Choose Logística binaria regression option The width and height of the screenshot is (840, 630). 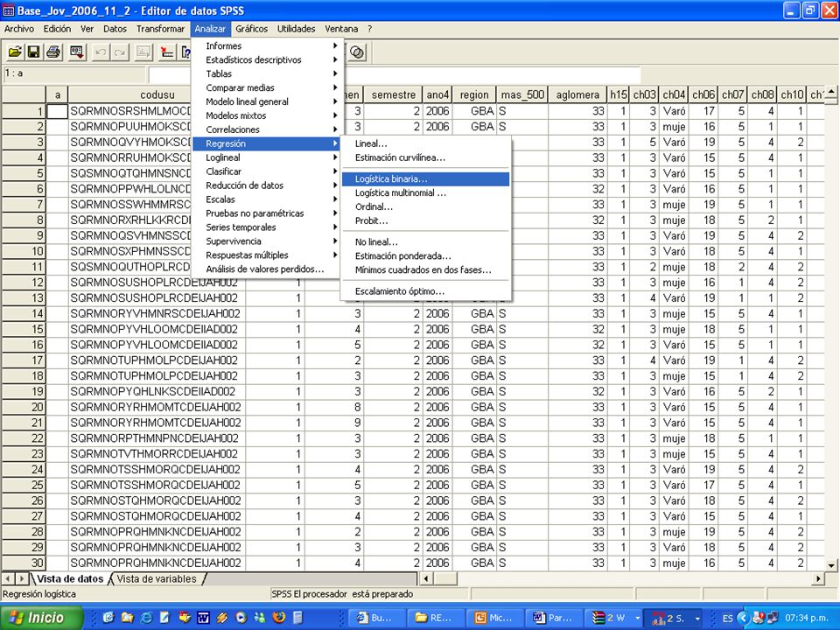[x=425, y=178]
